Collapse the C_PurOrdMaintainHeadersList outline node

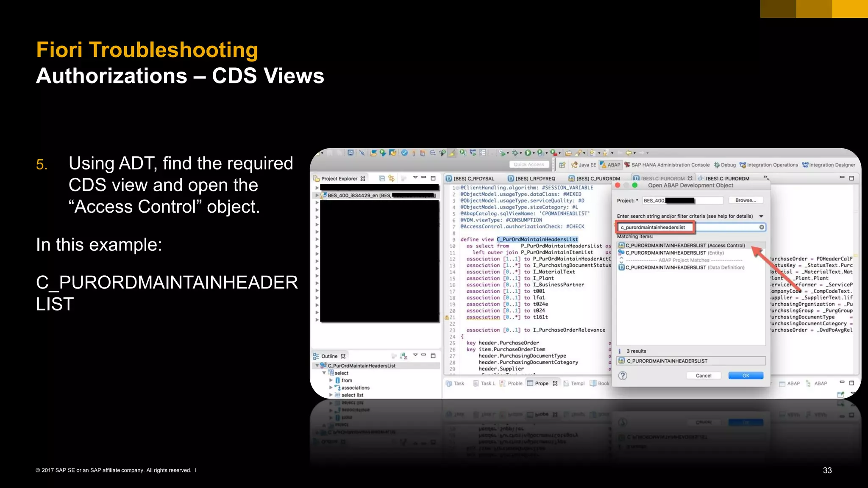317,366
